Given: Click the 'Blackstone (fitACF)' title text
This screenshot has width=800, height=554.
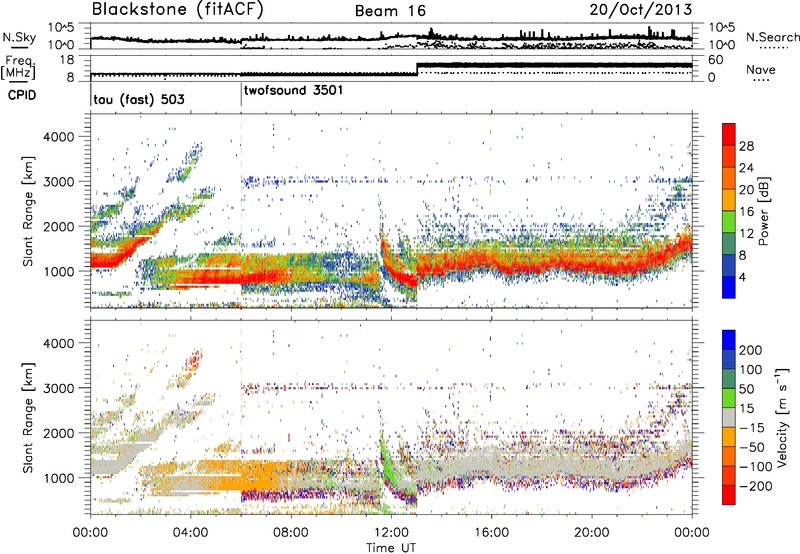Looking at the screenshot, I should (x=178, y=10).
